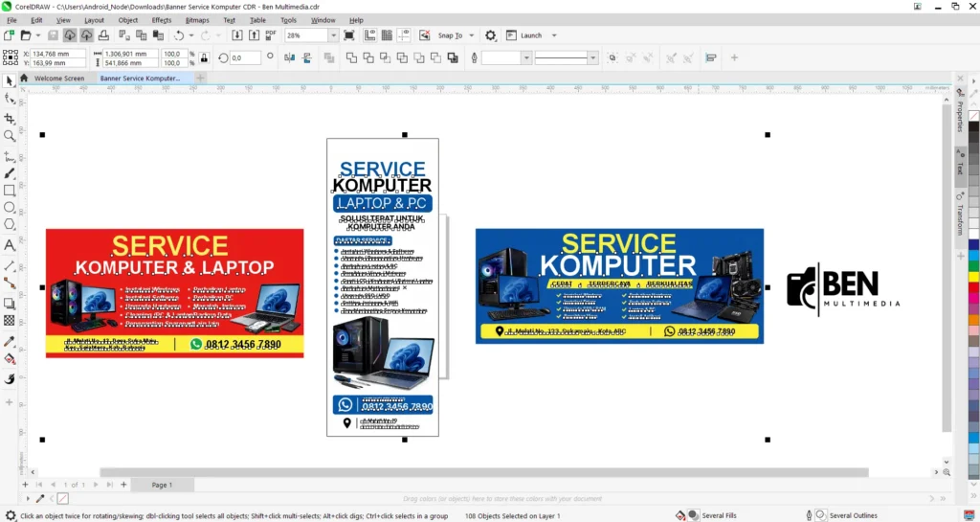Switch to the Welcome Screen tab
This screenshot has height=522, width=980.
pyautogui.click(x=59, y=79)
